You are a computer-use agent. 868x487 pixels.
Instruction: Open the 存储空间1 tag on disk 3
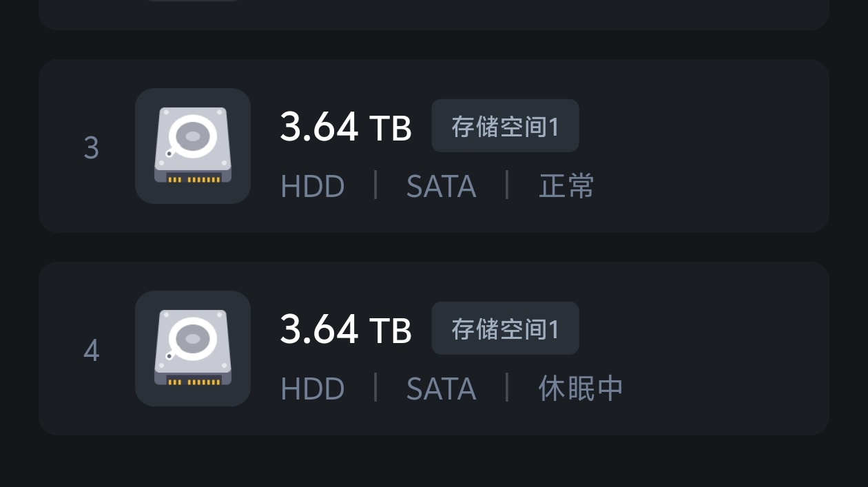(x=505, y=125)
